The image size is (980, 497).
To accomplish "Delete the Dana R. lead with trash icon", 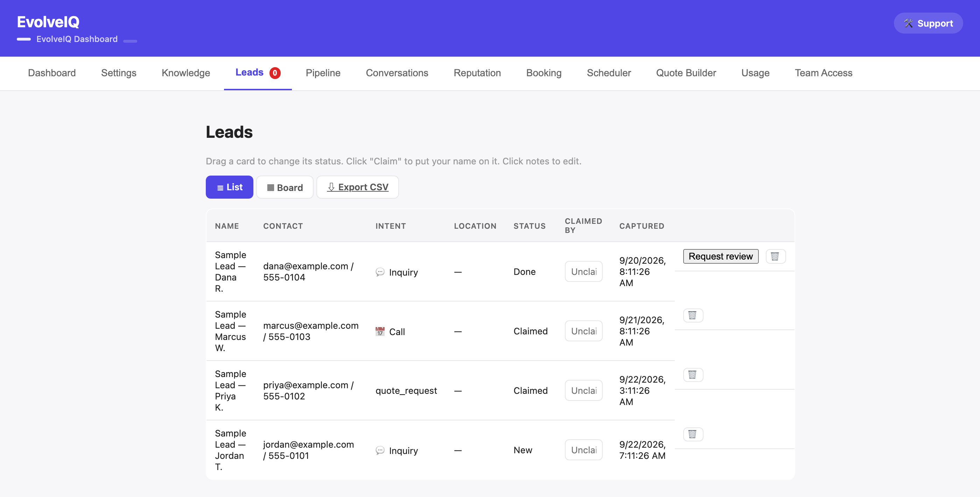I will tap(775, 256).
